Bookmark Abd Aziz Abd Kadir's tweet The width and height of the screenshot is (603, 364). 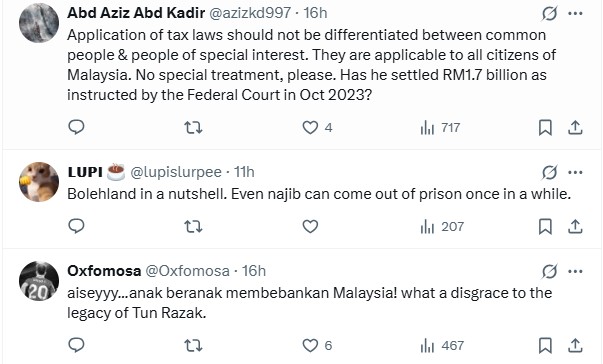point(545,128)
